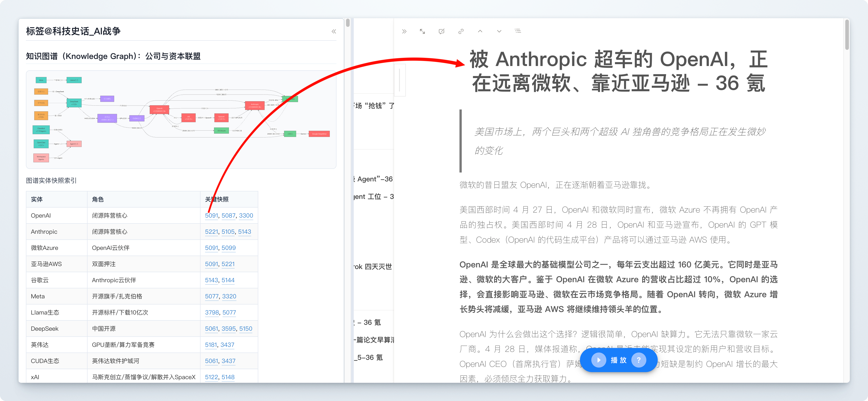Viewport: 868px width, 401px height.
Task: Click the 图谱实体快照索引 subheading
Action: click(x=51, y=181)
